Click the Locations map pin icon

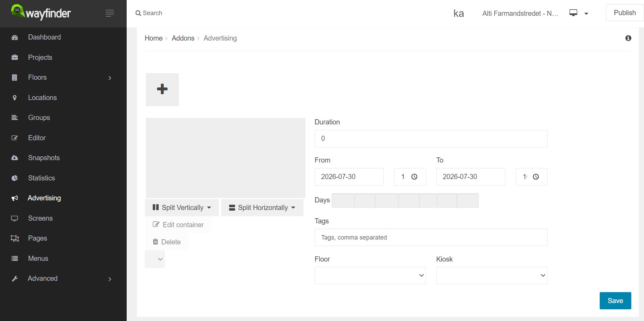(14, 98)
